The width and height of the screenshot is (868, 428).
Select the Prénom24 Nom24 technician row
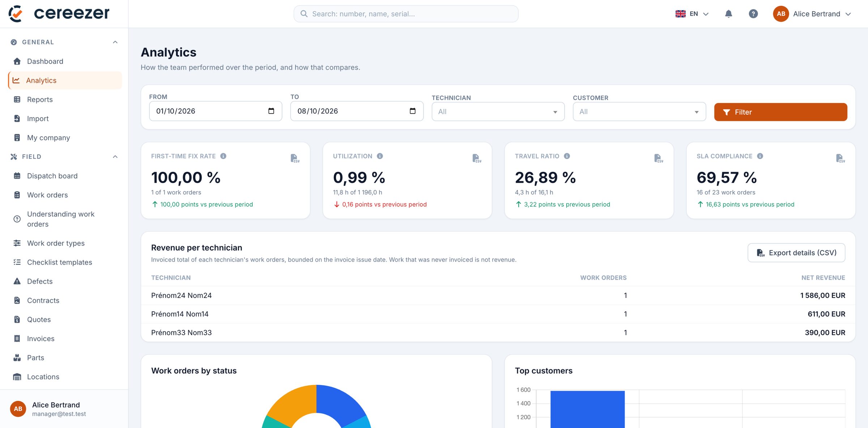coord(498,296)
